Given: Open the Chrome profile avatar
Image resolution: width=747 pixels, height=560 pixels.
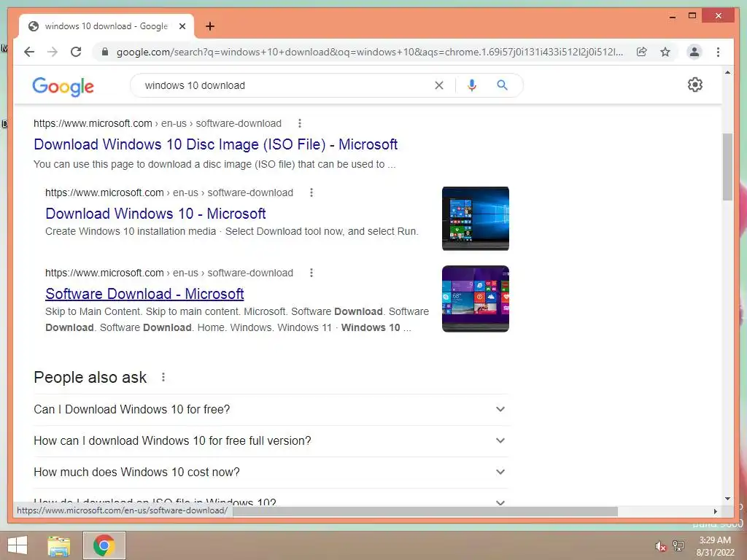Looking at the screenshot, I should pos(694,52).
